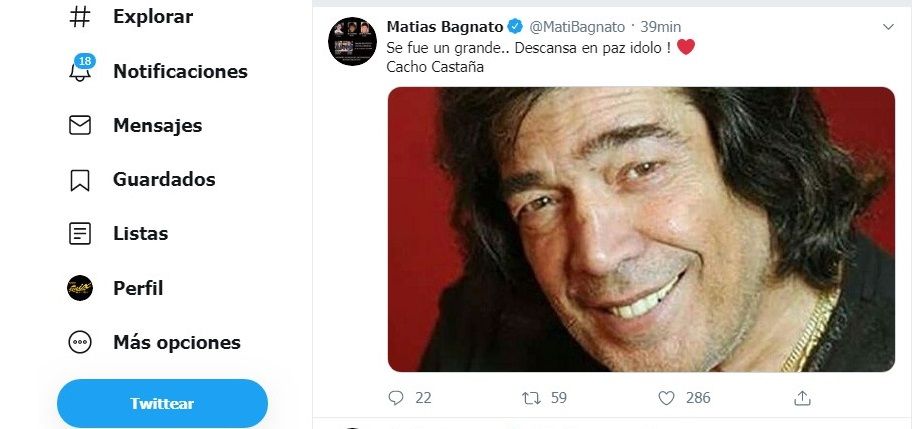The image size is (918, 429).
Task: Click the Perfil avatar icon
Action: tap(80, 288)
